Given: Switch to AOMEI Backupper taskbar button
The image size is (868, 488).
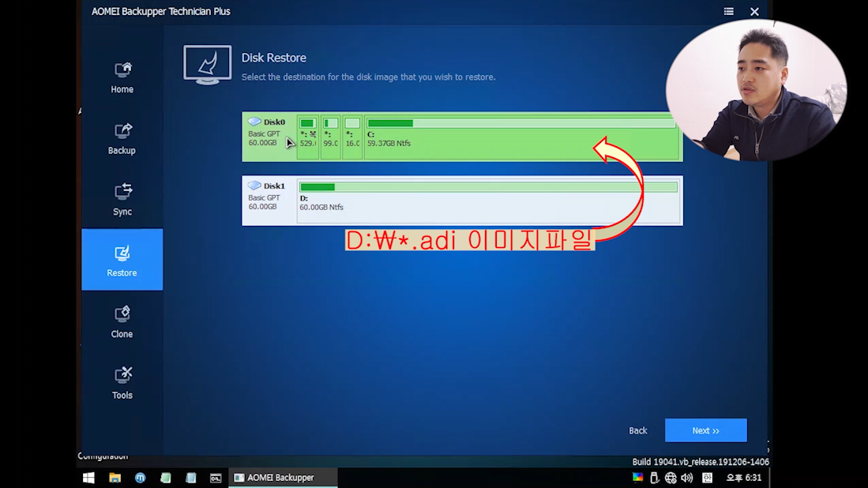Looking at the screenshot, I should [283, 478].
